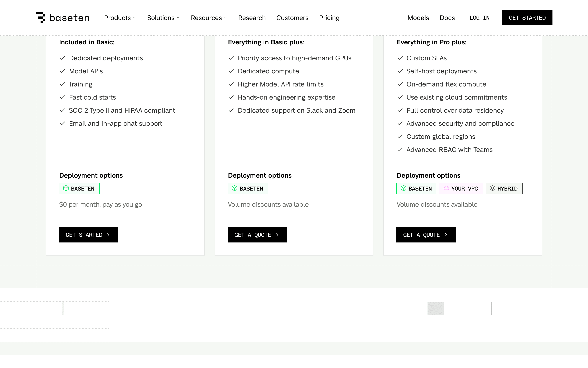The height and width of the screenshot is (368, 588).
Task: Click 'SOC 2 Type II and HIPAA compliant' text
Action: [x=122, y=110]
